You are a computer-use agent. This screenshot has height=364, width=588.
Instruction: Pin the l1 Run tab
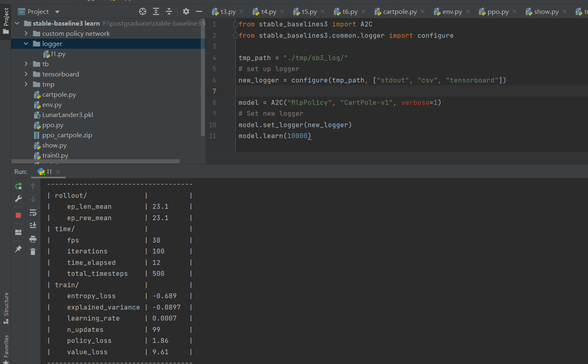[18, 249]
